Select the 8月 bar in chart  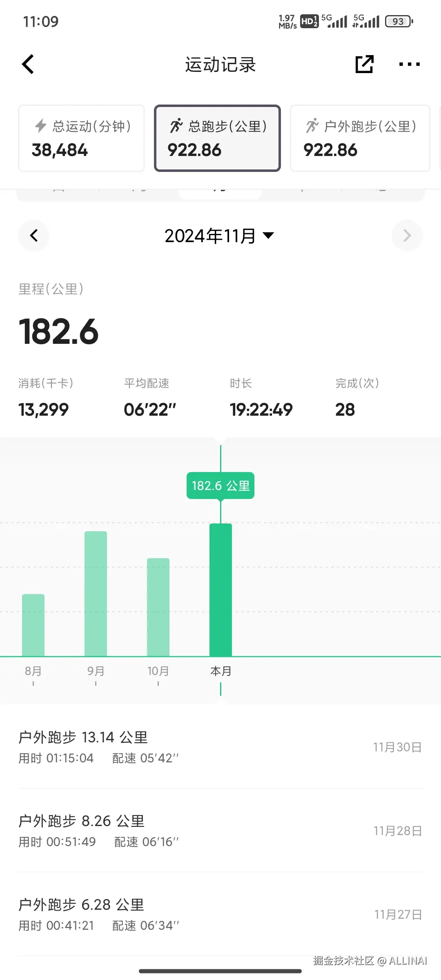point(33,625)
